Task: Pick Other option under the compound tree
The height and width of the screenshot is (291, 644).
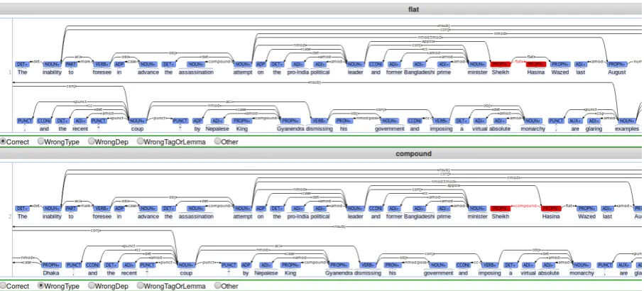Action: pos(218,285)
